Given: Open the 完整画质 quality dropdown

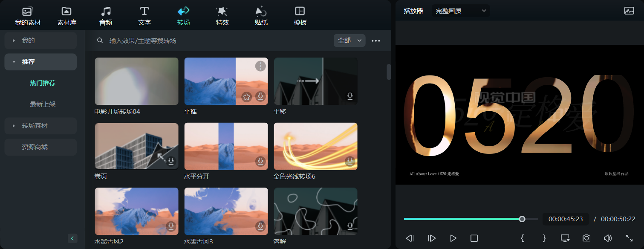Looking at the screenshot, I should tap(461, 11).
